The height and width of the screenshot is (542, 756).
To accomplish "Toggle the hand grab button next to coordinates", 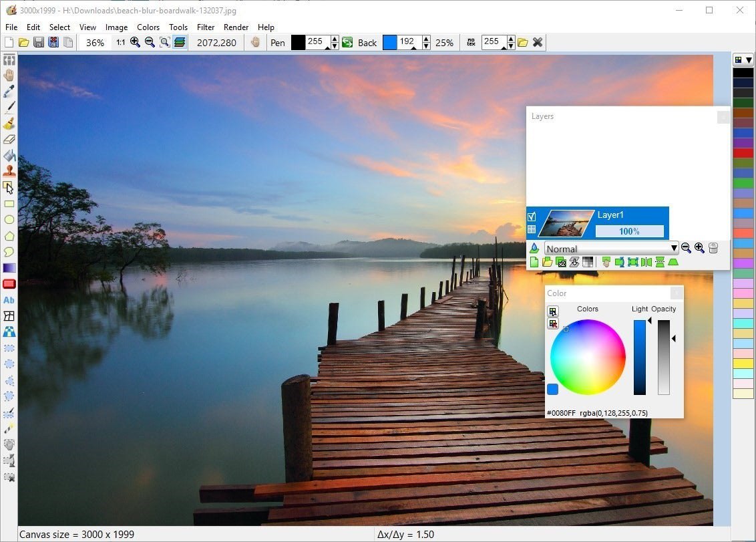I will 256,43.
